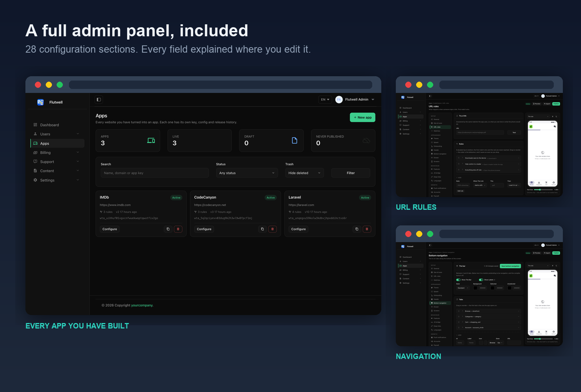Click green app logo in URL rules preview
The height and width of the screenshot is (392, 581).
(x=531, y=127)
